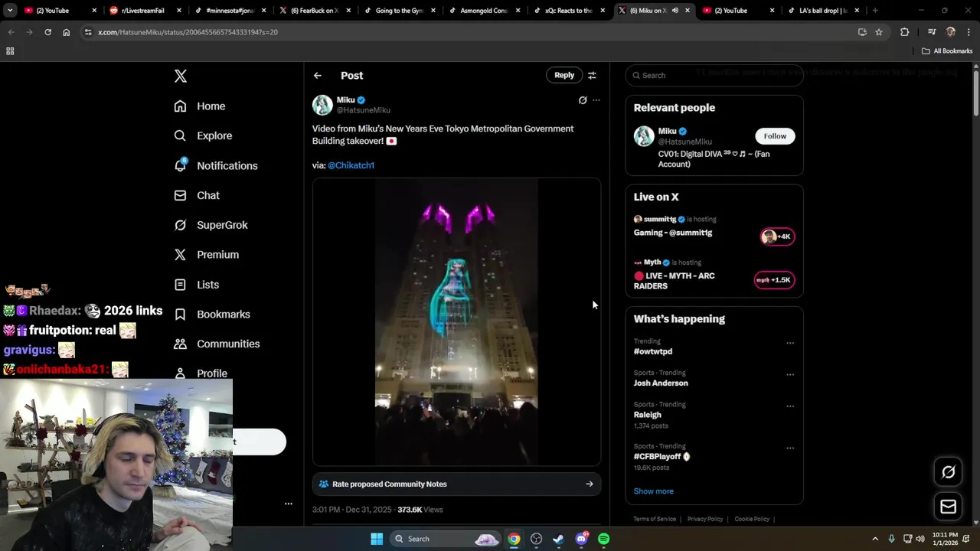Screen dimensions: 980x551
Task: Click the X search field
Action: tap(714, 76)
